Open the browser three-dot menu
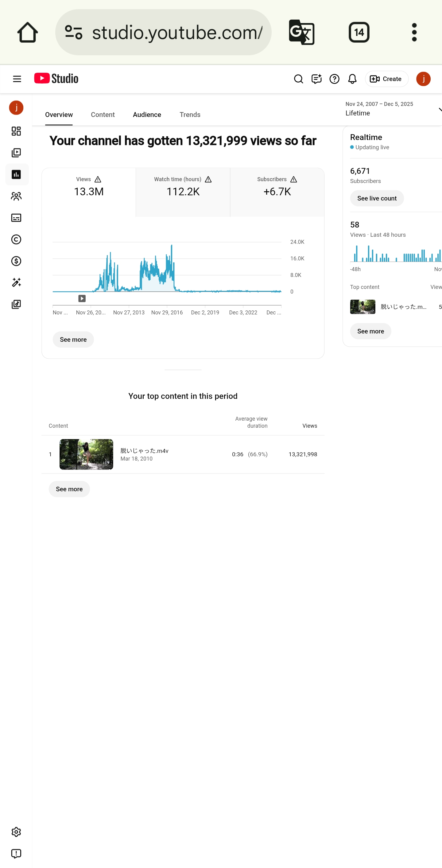The width and height of the screenshot is (442, 868). pos(414,32)
